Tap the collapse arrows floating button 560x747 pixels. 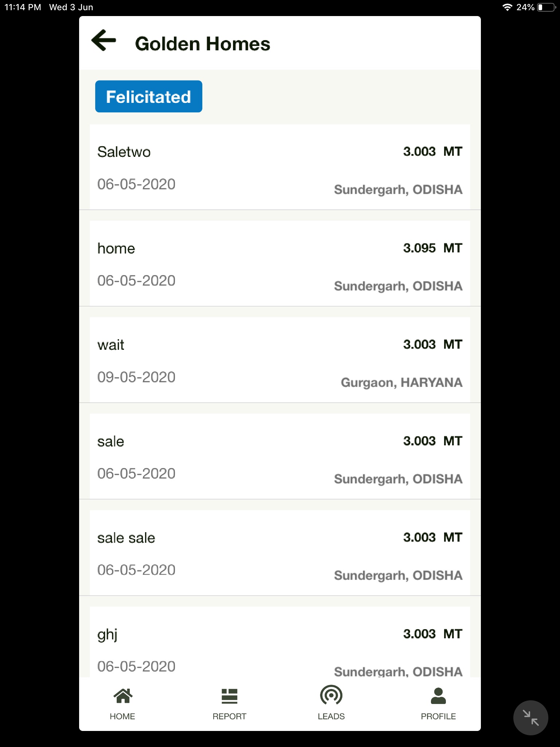click(x=530, y=718)
